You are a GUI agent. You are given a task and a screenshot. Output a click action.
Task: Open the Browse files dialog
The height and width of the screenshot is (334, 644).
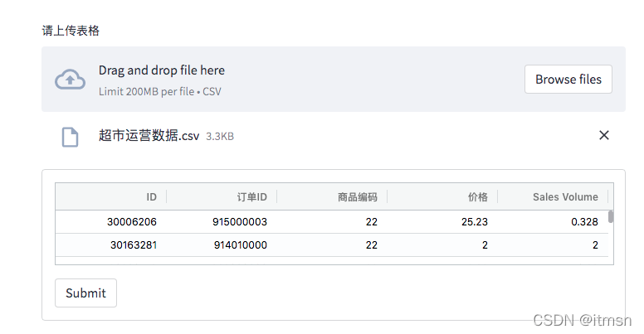[568, 80]
